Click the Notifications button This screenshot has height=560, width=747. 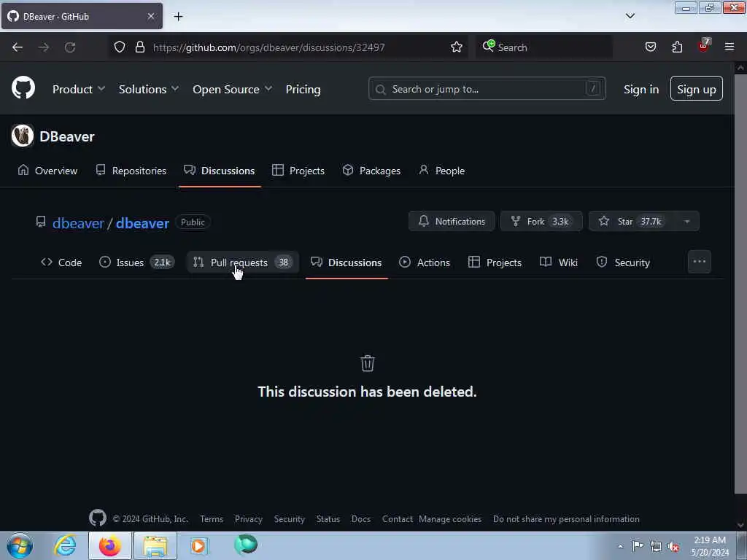452,221
